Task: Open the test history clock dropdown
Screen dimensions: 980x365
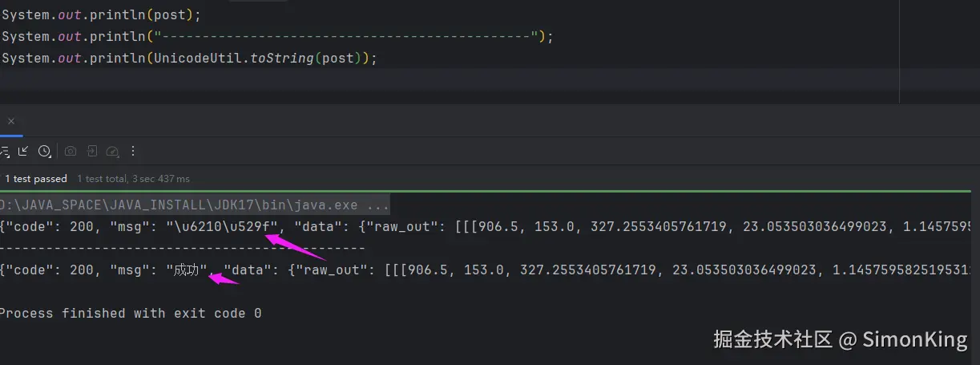Action: (x=45, y=151)
